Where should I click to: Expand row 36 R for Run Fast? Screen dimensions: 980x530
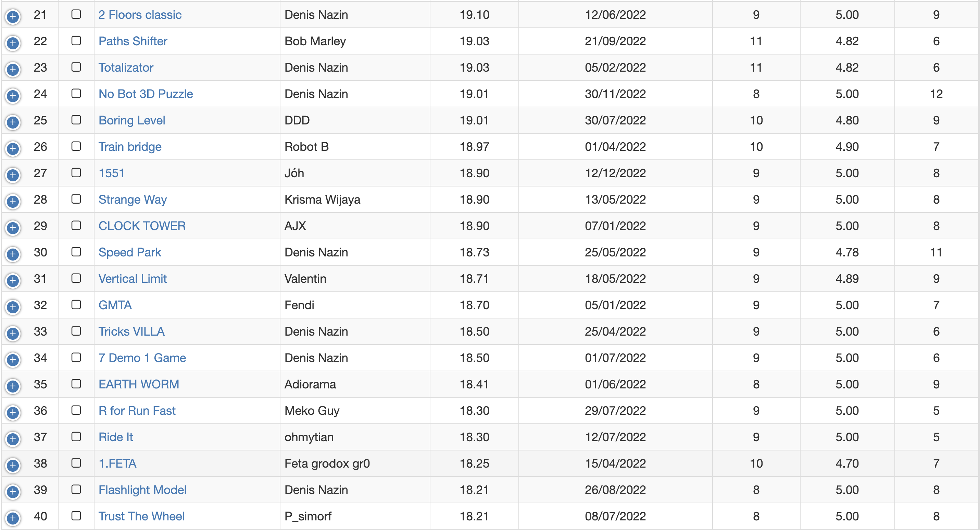tap(13, 412)
